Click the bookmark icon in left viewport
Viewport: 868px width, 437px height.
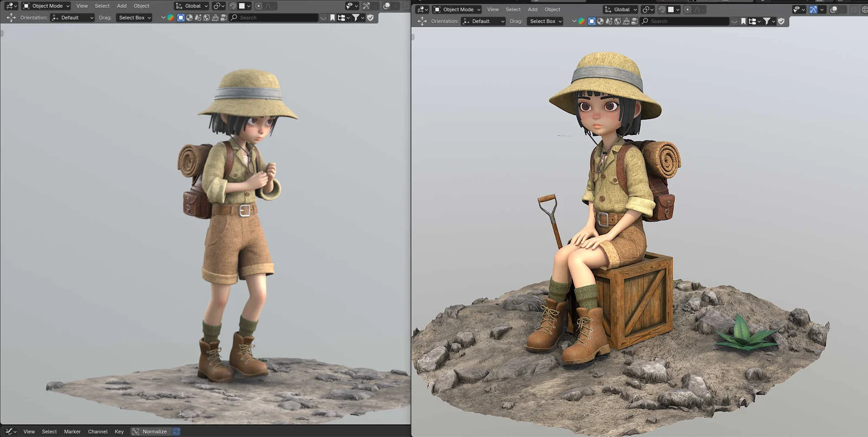333,17
